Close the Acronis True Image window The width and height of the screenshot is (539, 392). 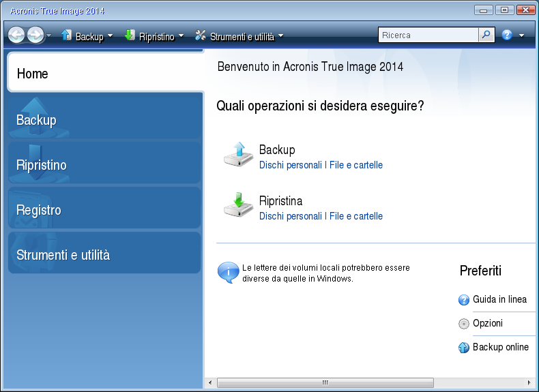click(525, 10)
